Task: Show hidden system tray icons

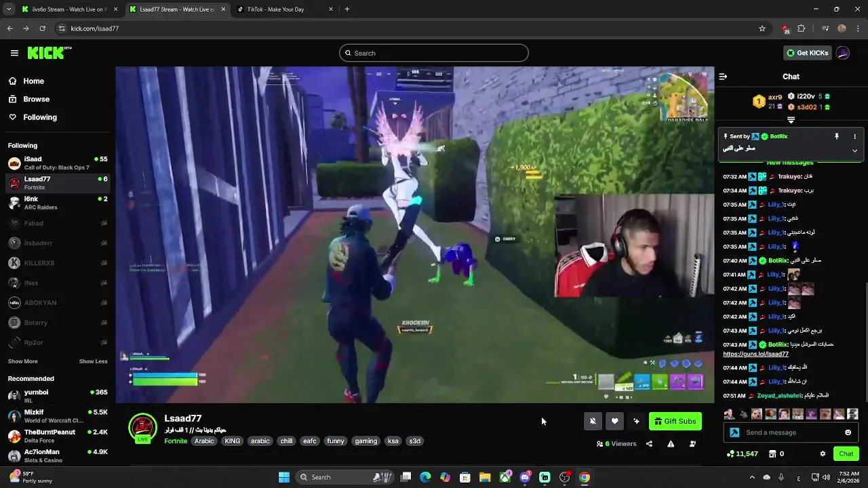Action: pyautogui.click(x=753, y=477)
